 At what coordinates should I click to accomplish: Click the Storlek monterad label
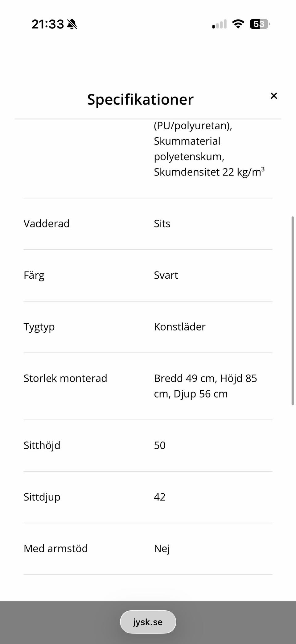tap(65, 378)
